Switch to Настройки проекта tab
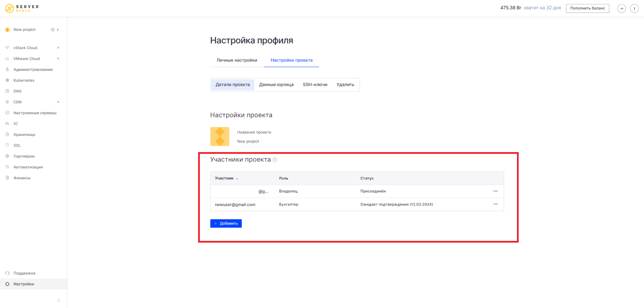The image size is (644, 308). click(292, 60)
